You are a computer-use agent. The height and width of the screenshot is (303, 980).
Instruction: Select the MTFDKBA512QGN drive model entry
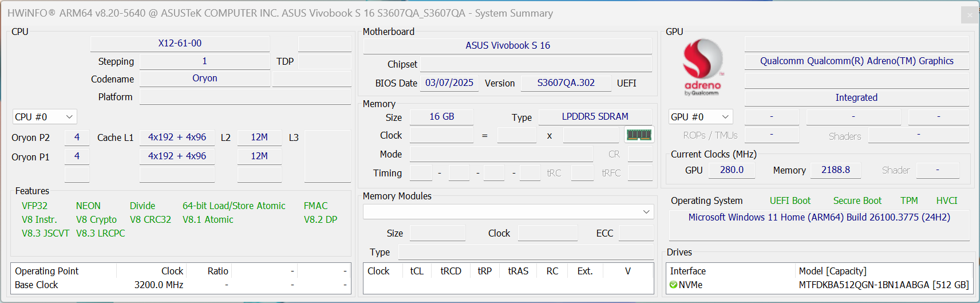[883, 285]
